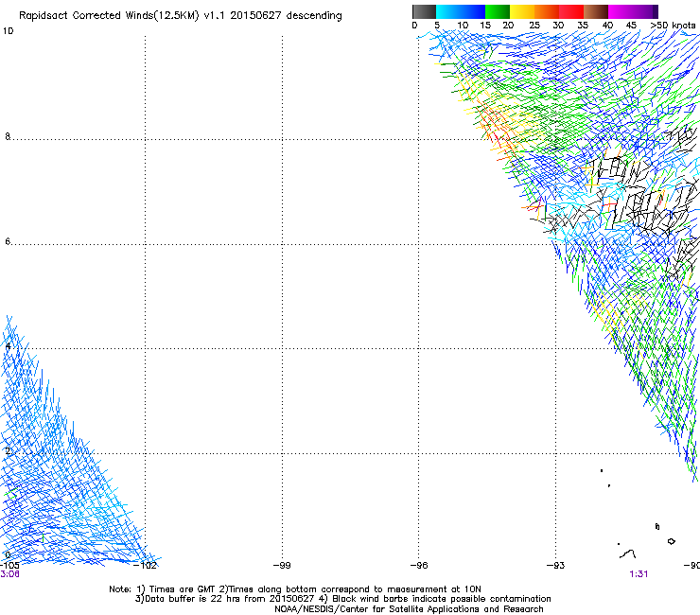
Task: Click the cyan-blue 5-15 knots color segment
Action: pyautogui.click(x=461, y=11)
